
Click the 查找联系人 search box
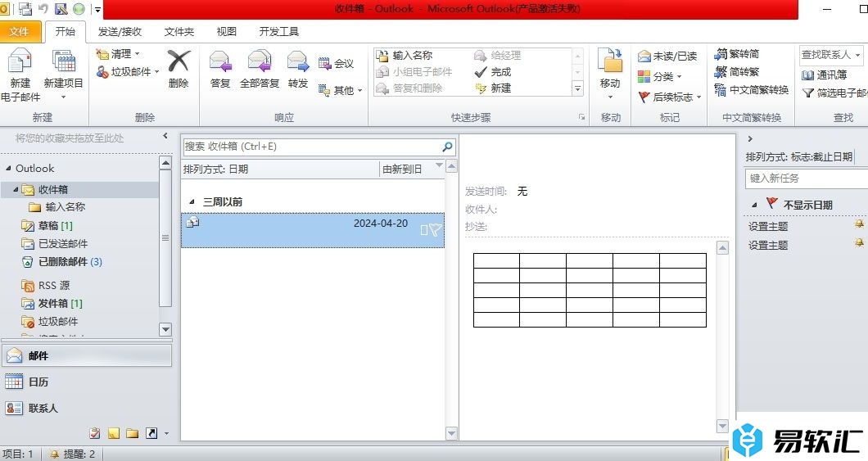[831, 55]
